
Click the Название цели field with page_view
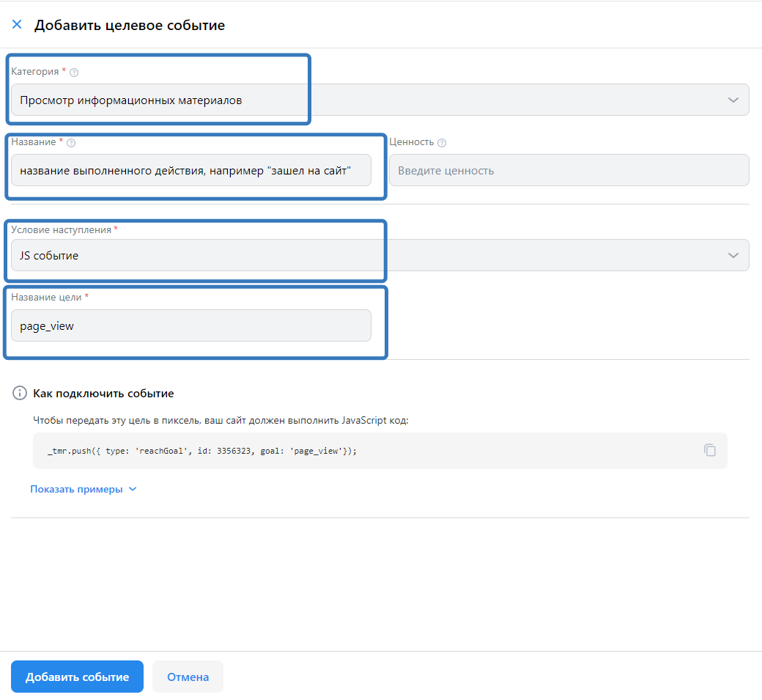click(190, 326)
